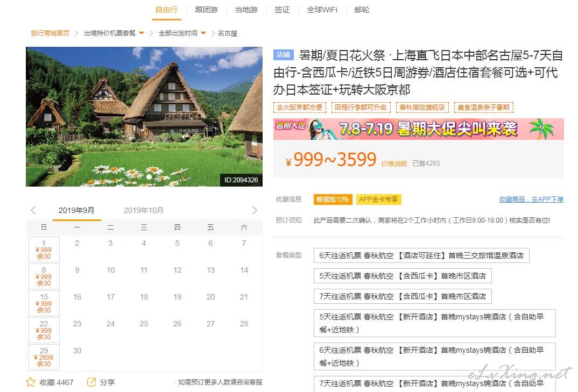Pick September 29 date priced ¥2699
Viewport: 578px width, 392px height.
click(x=44, y=357)
